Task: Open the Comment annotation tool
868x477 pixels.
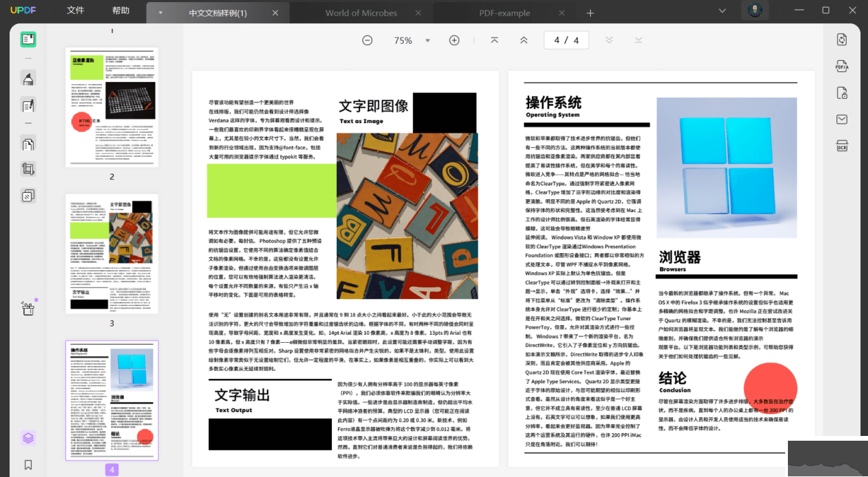Action: (28, 78)
